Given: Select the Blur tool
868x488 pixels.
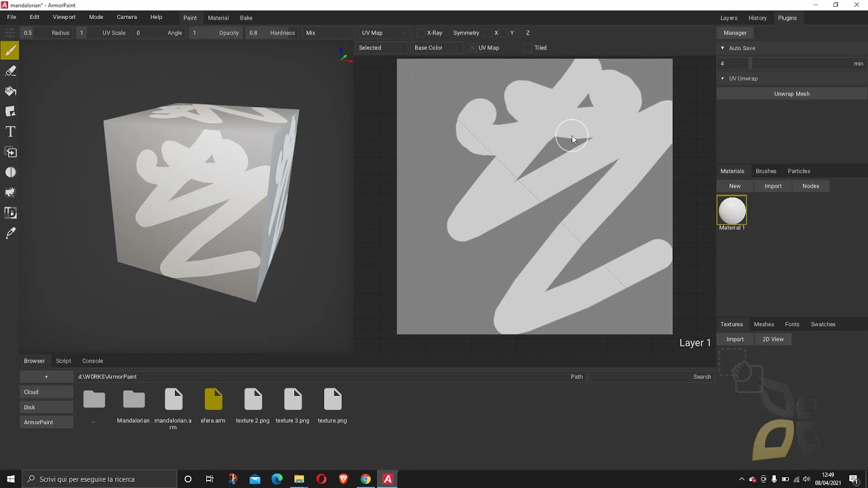Looking at the screenshot, I should click(10, 172).
